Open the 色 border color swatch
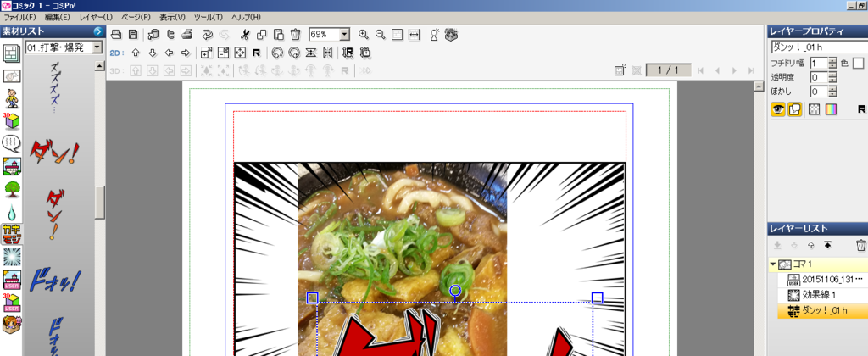The image size is (868, 356). click(x=858, y=63)
